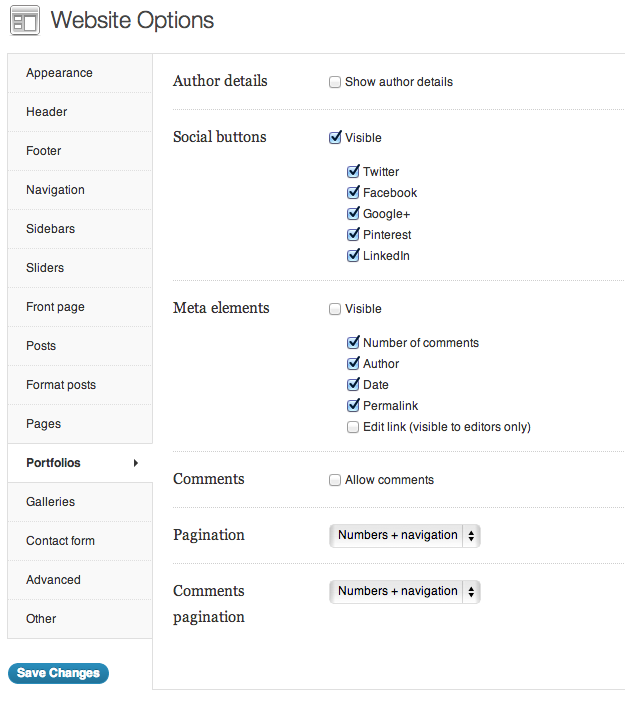Open the Front page tab
Image resolution: width=625 pixels, height=707 pixels.
55,307
